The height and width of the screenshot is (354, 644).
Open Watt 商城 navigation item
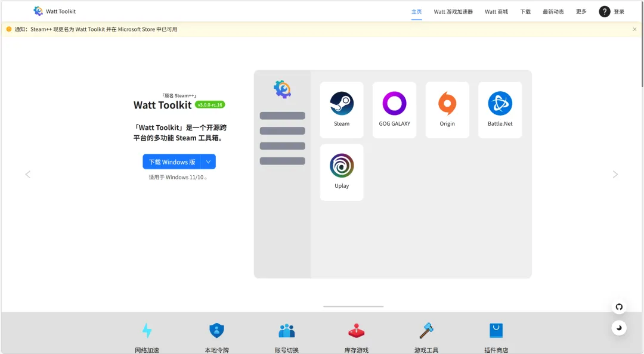click(496, 11)
